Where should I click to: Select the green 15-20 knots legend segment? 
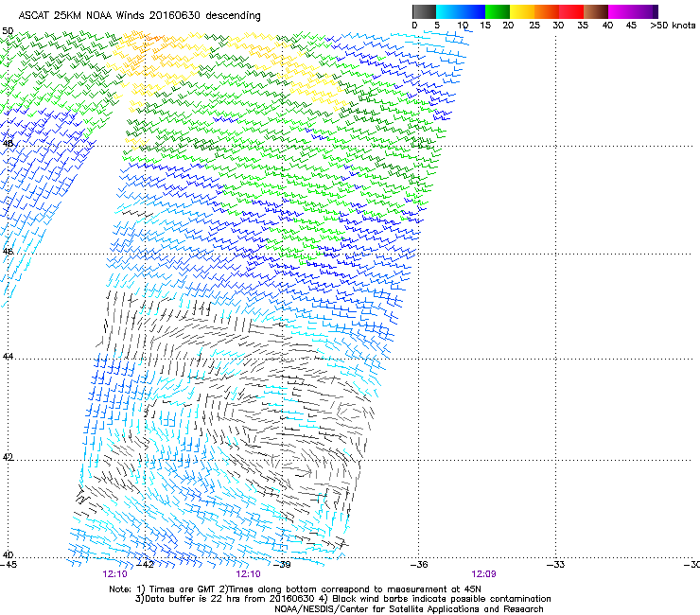[x=498, y=11]
